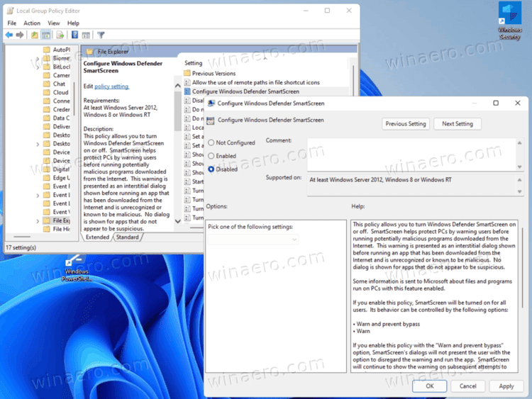532x399 pixels.
Task: Click policy icon for Configure Windows Defender SmartScreen row
Action: pyautogui.click(x=187, y=91)
